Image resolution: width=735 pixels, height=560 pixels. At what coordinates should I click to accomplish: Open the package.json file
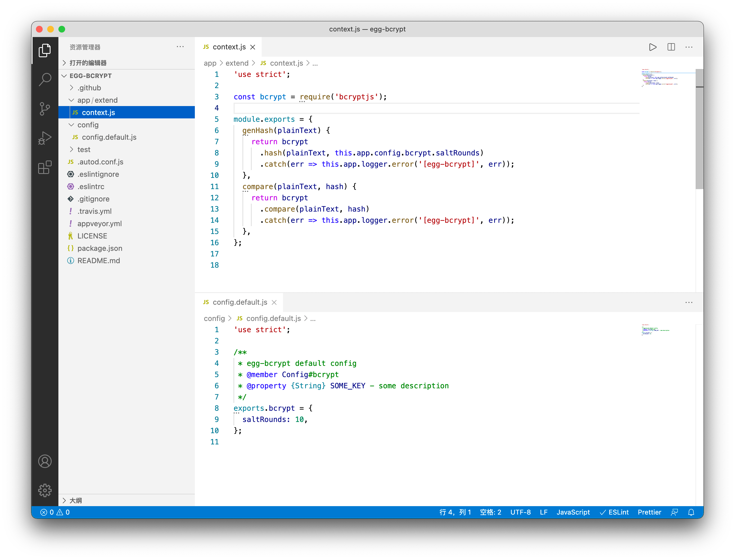pos(127,248)
